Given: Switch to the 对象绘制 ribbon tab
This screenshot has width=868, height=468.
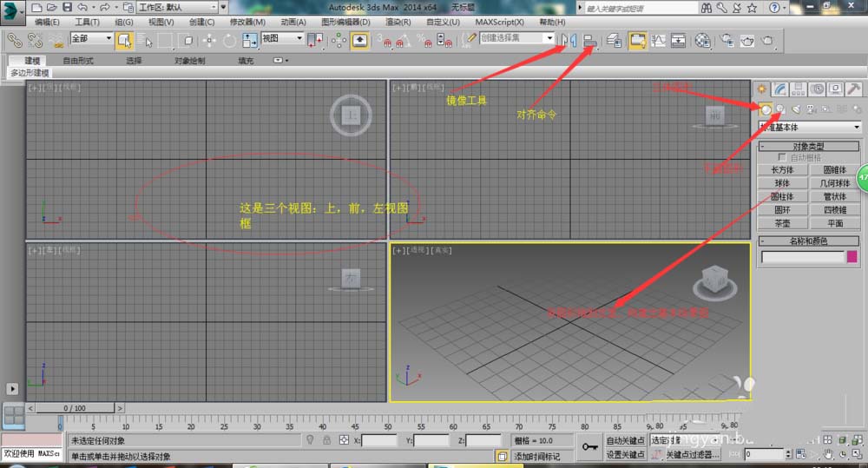Looking at the screenshot, I should 190,61.
